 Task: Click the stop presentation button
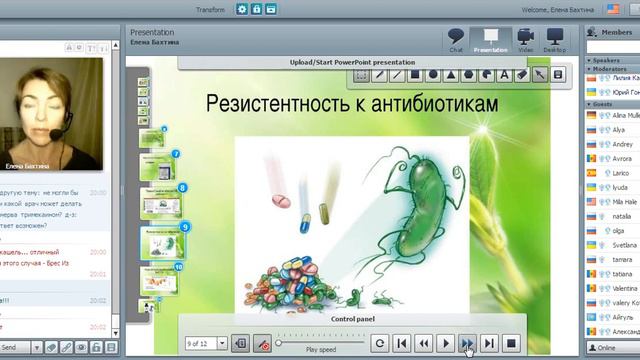click(511, 343)
